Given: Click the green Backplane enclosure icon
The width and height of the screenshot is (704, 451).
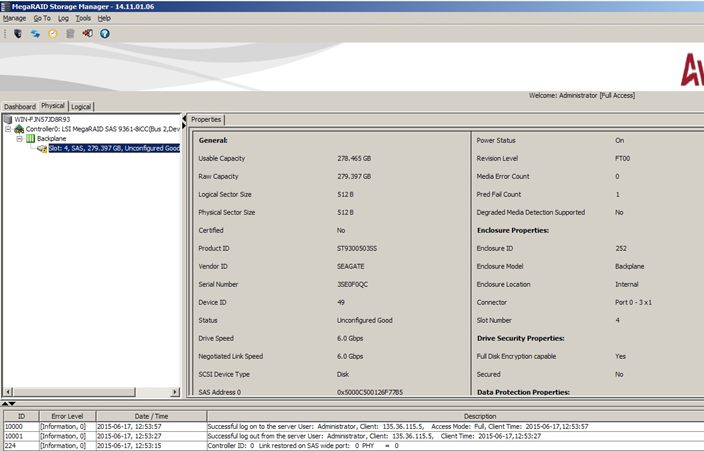Looking at the screenshot, I should click(30, 139).
